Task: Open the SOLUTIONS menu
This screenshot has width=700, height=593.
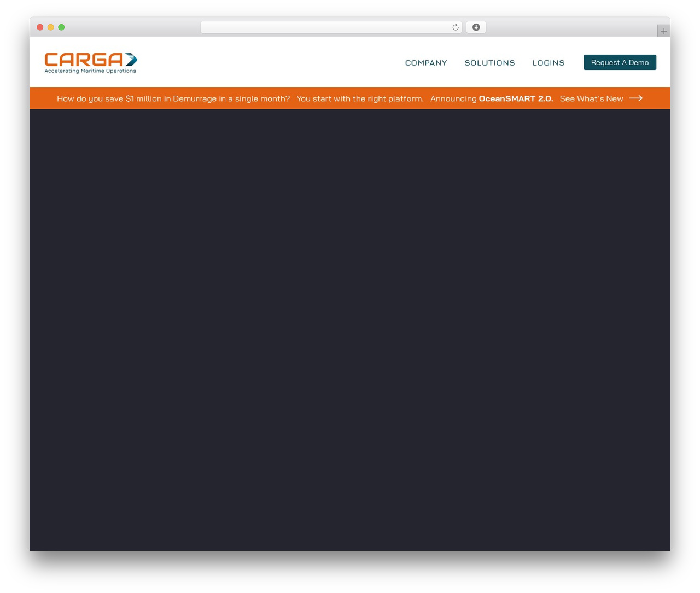Action: (489, 63)
